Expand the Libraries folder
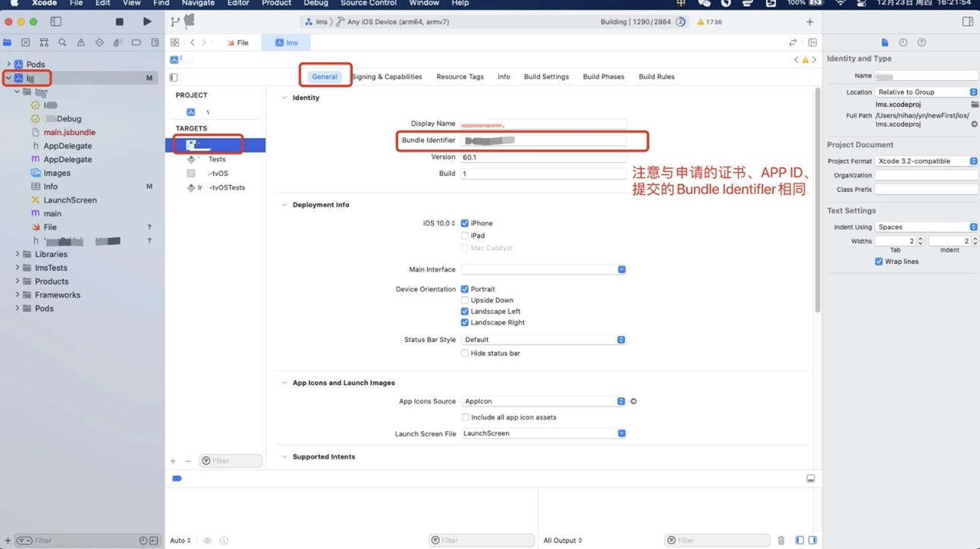 tap(17, 254)
